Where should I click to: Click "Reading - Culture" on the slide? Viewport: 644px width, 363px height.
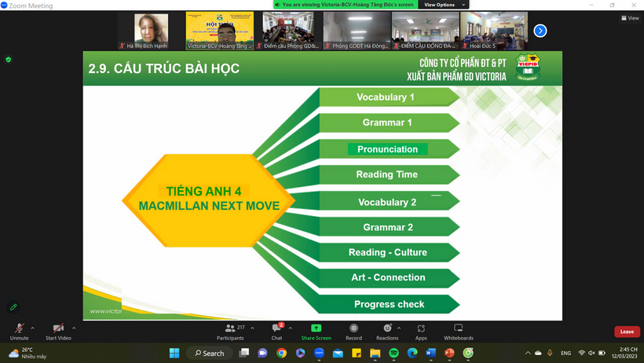point(388,252)
